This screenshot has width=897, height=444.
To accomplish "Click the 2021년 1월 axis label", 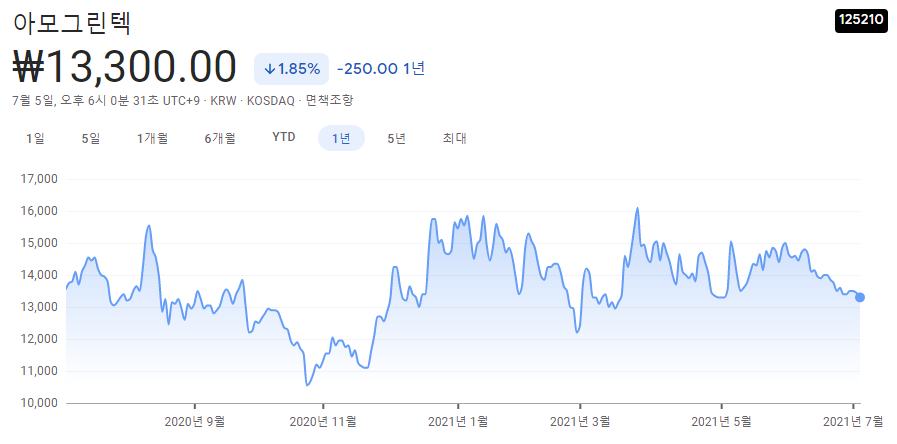I will pos(458,422).
